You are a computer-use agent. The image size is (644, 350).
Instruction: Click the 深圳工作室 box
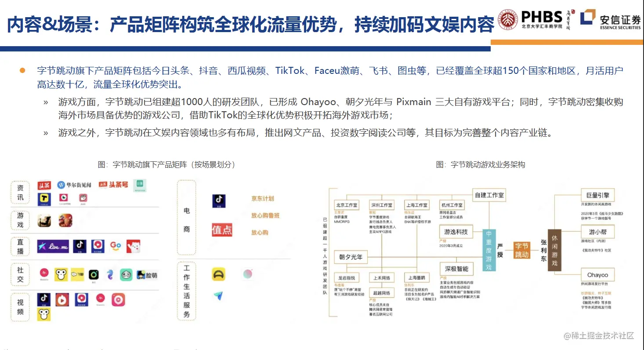click(x=382, y=205)
